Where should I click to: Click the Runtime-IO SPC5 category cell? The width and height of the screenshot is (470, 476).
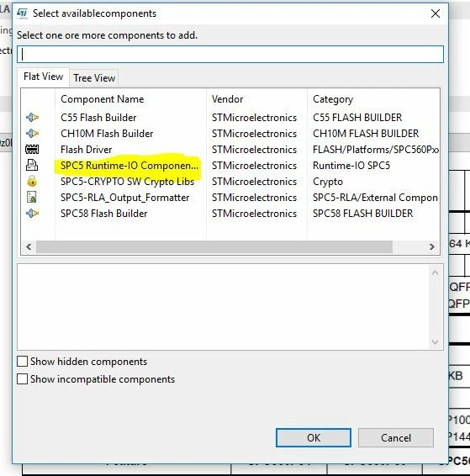pos(351,165)
